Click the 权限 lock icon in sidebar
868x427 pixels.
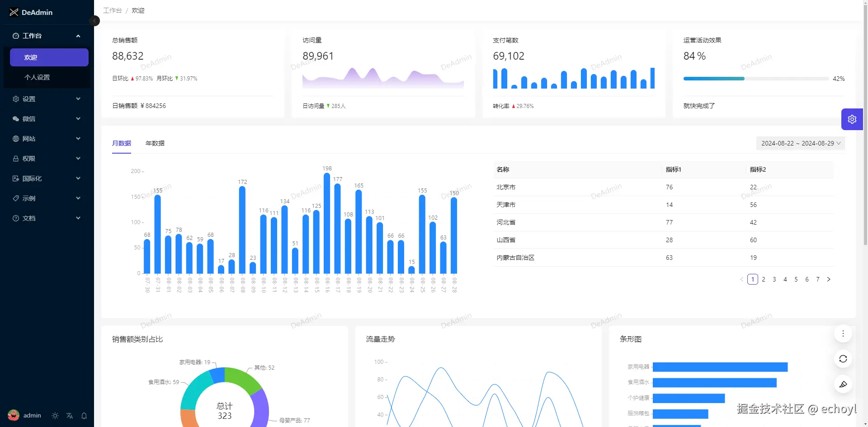coord(16,159)
